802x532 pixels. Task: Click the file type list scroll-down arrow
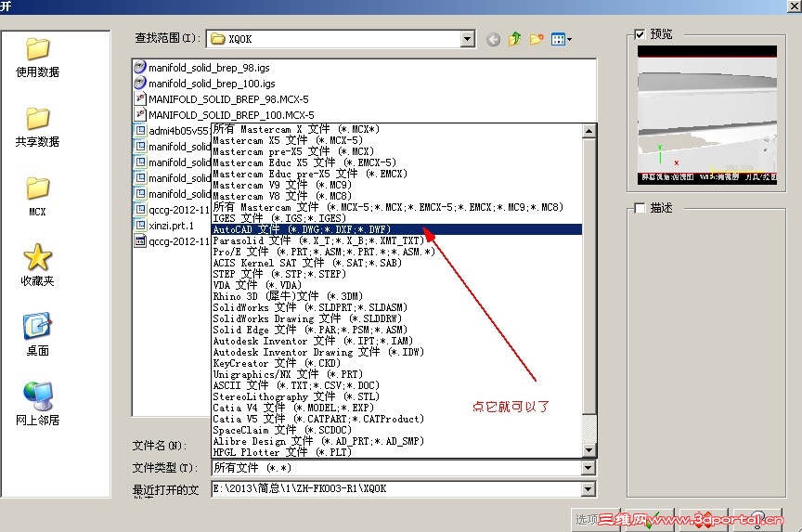[x=589, y=450]
